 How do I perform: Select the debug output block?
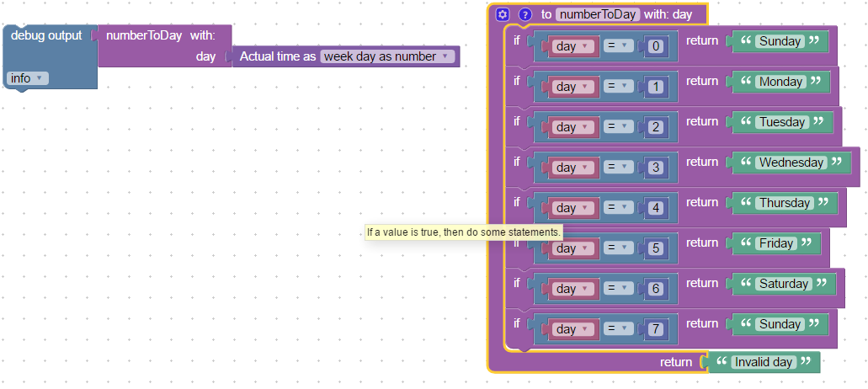46,36
